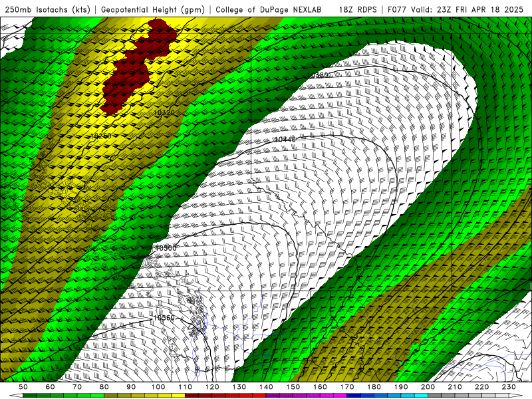The width and height of the screenshot is (532, 399).
Task: Select the lightest gray swatch before 230
Action: pyautogui.click(x=502, y=396)
